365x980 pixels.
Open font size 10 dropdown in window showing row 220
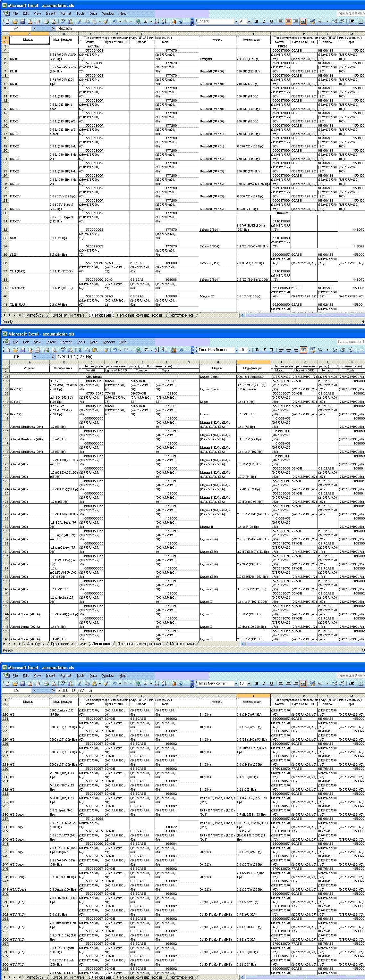(x=249, y=683)
